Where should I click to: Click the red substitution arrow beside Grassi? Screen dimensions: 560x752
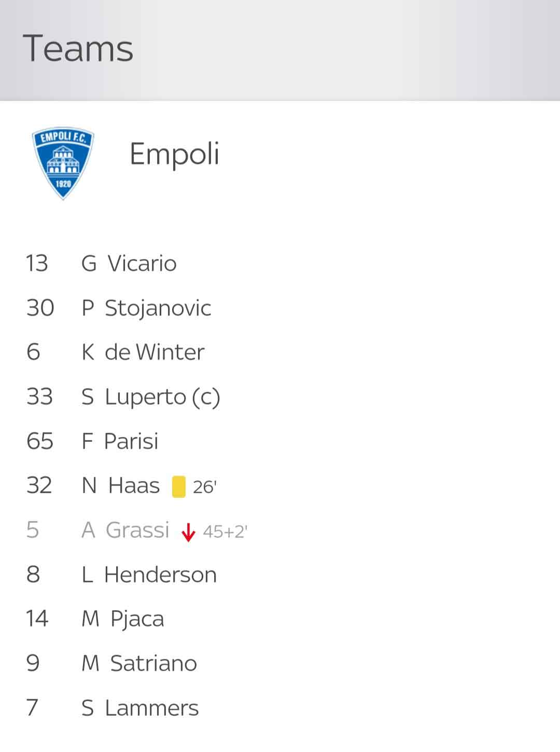(188, 532)
